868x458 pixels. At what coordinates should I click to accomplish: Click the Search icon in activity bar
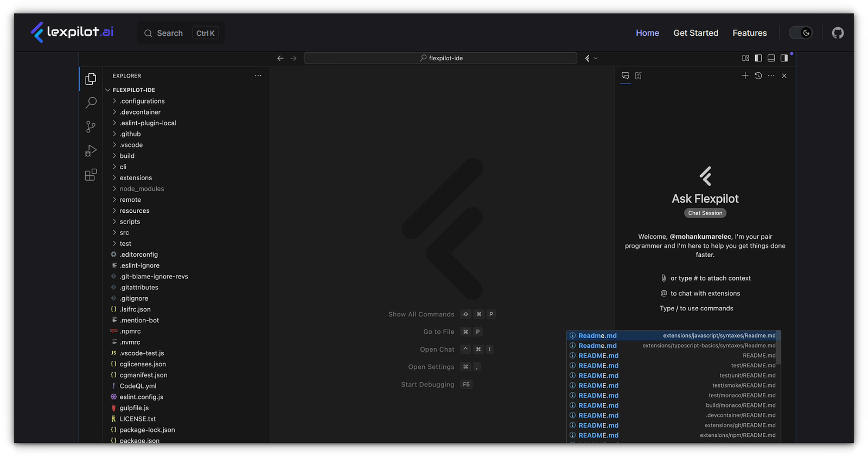[91, 103]
